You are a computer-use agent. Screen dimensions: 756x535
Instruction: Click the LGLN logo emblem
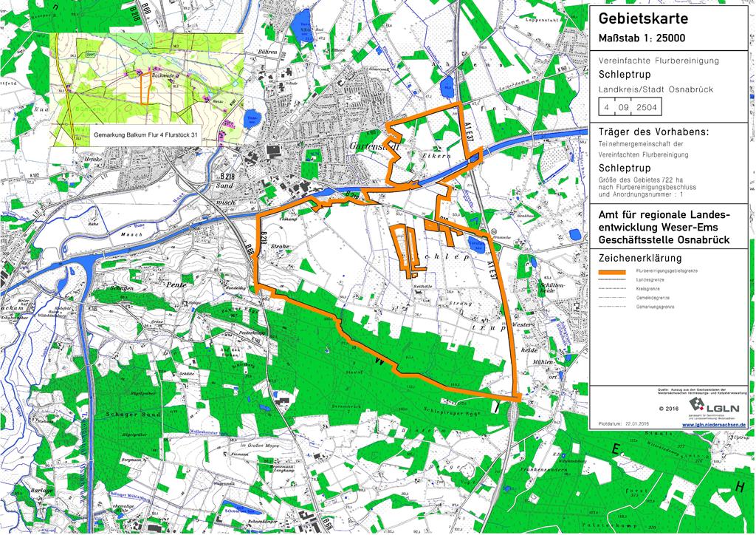click(x=696, y=406)
